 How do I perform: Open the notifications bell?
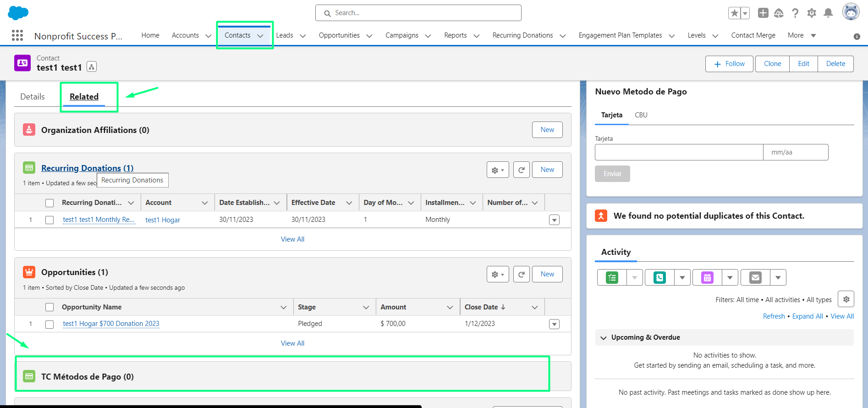[x=828, y=13]
